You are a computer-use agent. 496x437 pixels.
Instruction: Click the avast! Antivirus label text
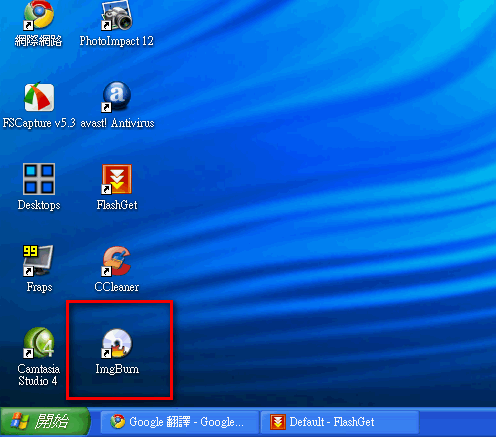point(117,123)
